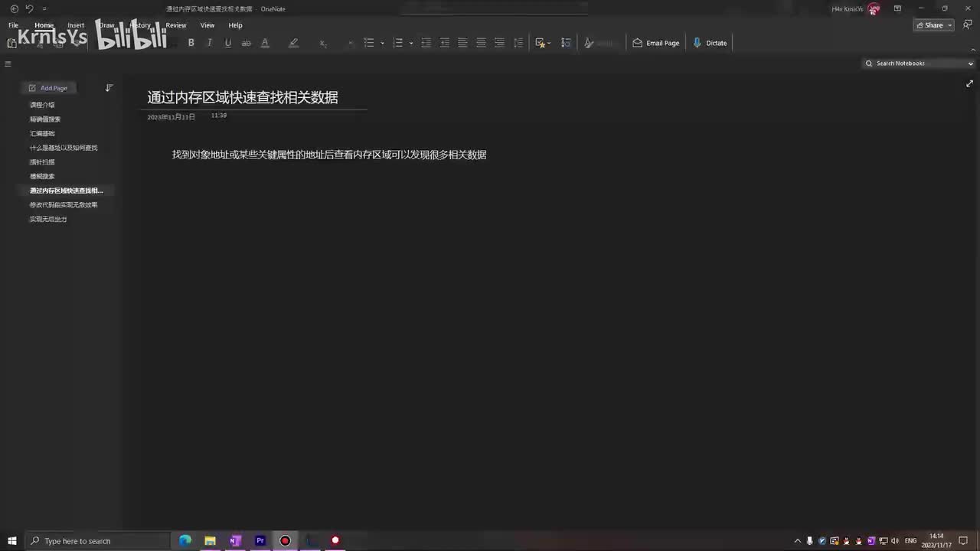
Task: Open bullet list style dropdown arrow
Action: tap(382, 43)
